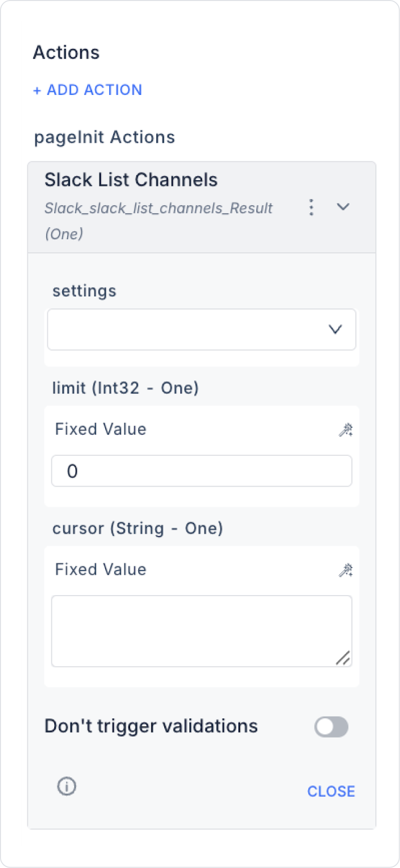Open the settings dropdown field
This screenshot has height=868, width=400.
190,329
